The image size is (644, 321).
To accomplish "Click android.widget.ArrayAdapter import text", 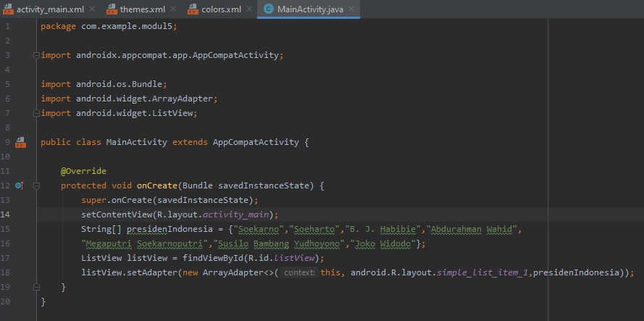I will (x=145, y=99).
